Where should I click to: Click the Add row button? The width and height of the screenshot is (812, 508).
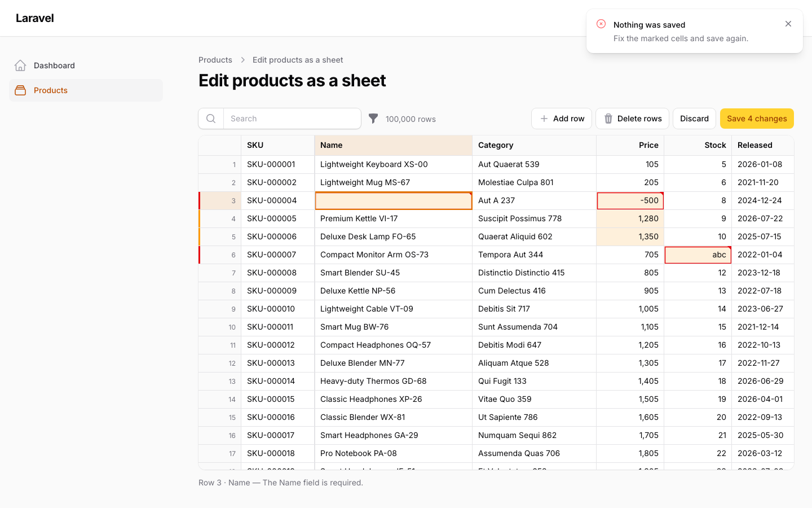(x=562, y=119)
